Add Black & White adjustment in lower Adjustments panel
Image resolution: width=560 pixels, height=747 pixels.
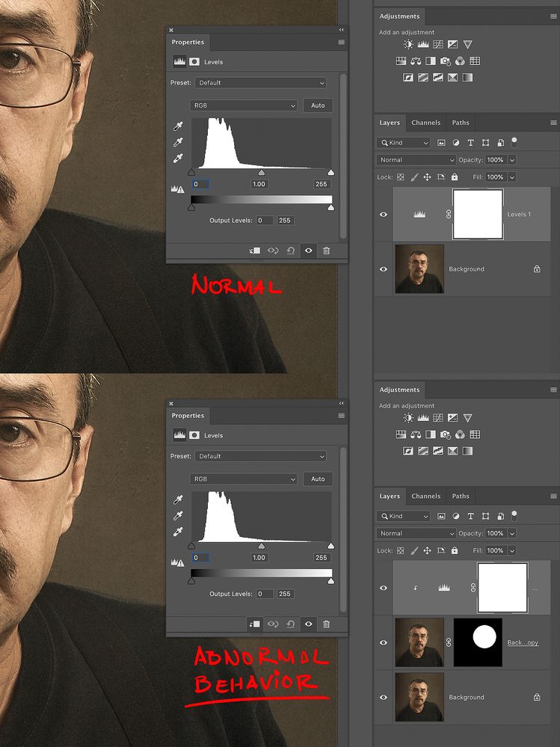click(431, 434)
